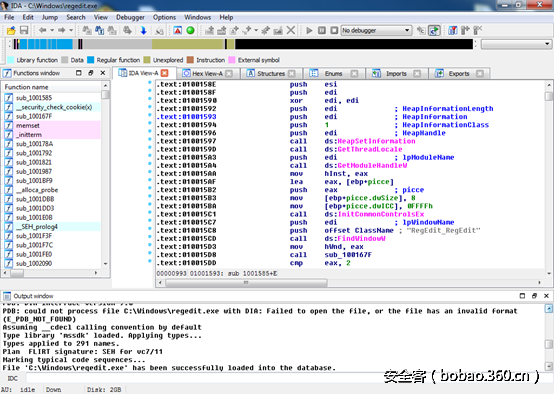Select sub_1001585 in functions list
This screenshot has height=394, width=554.
click(34, 98)
